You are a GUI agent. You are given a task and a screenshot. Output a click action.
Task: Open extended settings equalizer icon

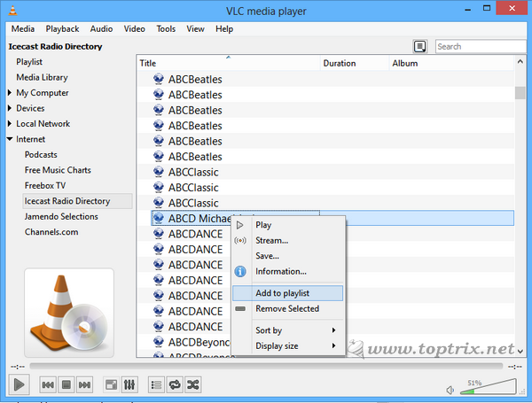click(x=129, y=384)
